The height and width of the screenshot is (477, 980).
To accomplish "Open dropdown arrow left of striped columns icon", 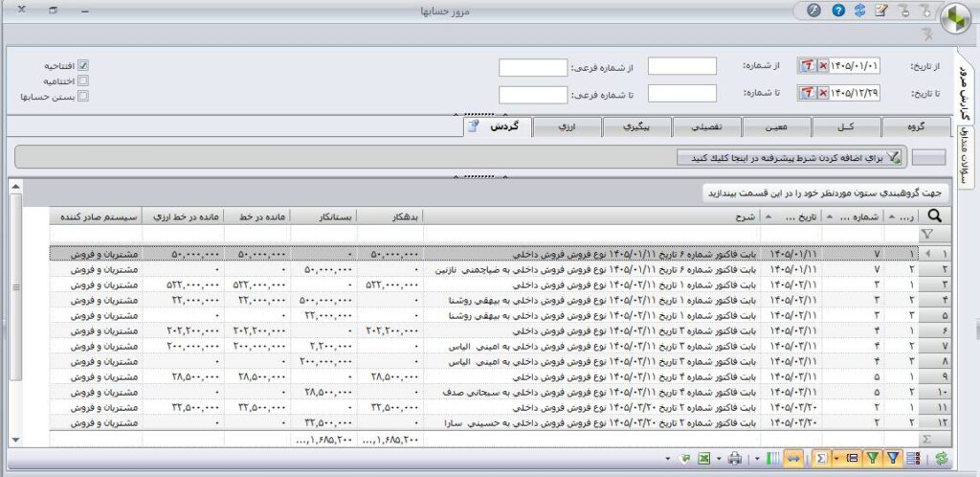I will 757,458.
